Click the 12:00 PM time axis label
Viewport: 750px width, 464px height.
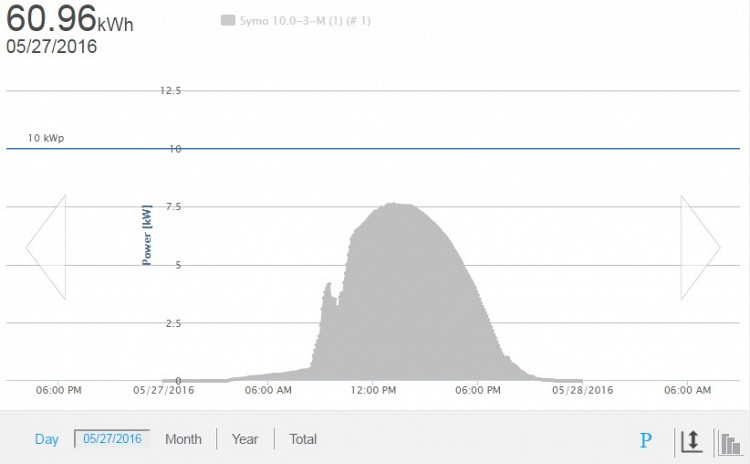pos(373,390)
